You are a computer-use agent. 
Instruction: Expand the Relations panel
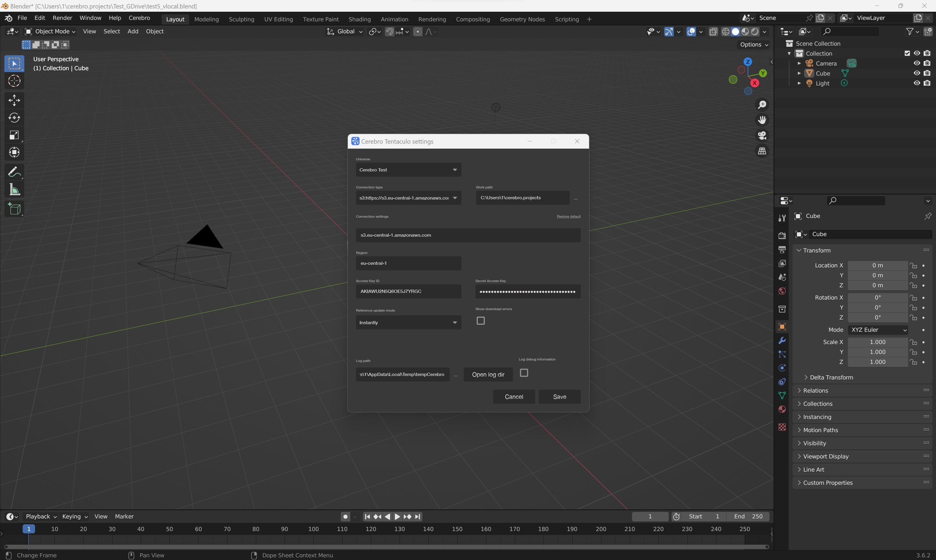[x=863, y=391]
